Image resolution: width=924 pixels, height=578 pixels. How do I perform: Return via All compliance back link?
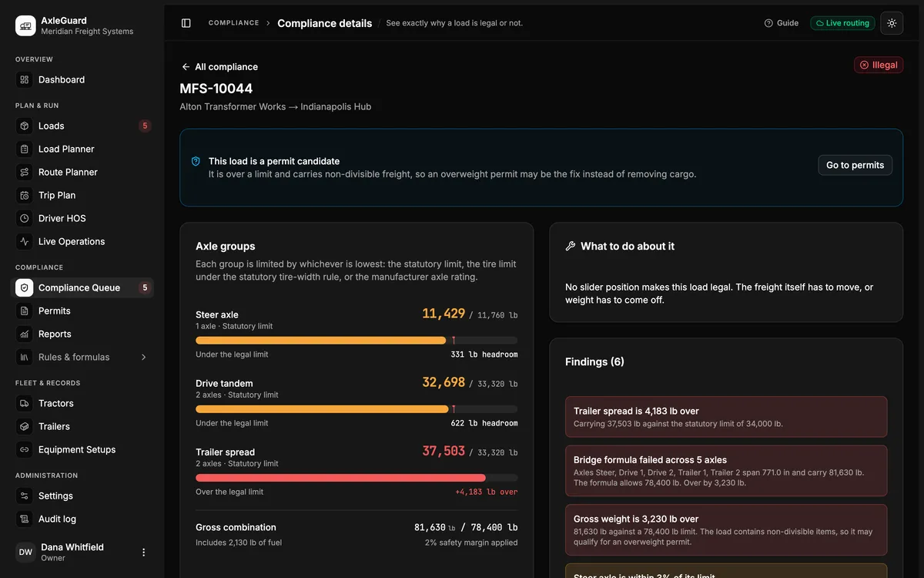(219, 67)
